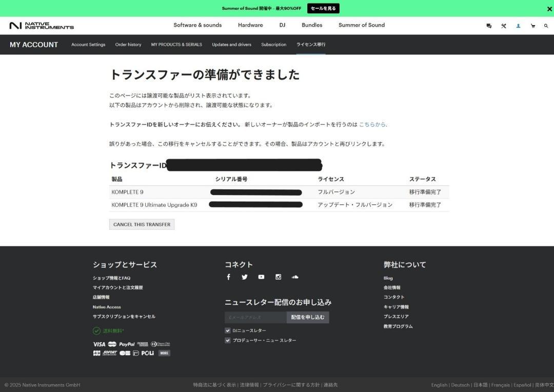
Task: Open プレスエリア footer link
Action: pos(397,317)
